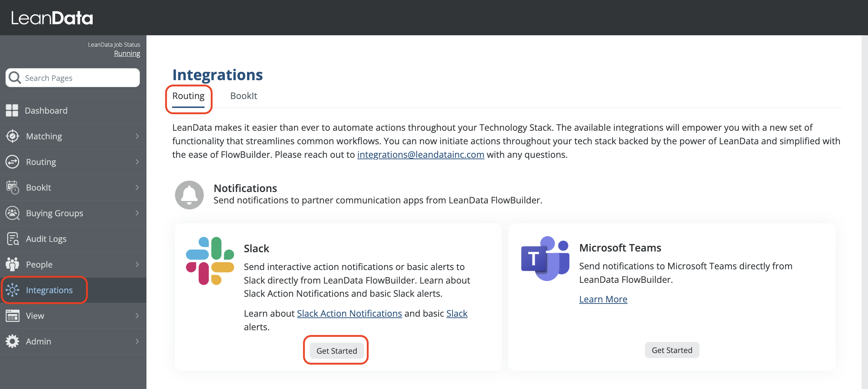
Task: Switch to the BookIt tab
Action: pos(244,96)
